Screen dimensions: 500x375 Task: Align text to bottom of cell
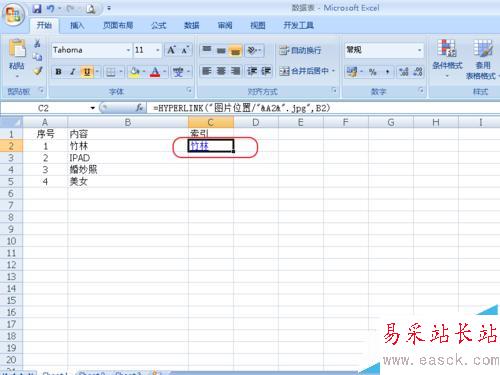tap(235, 50)
